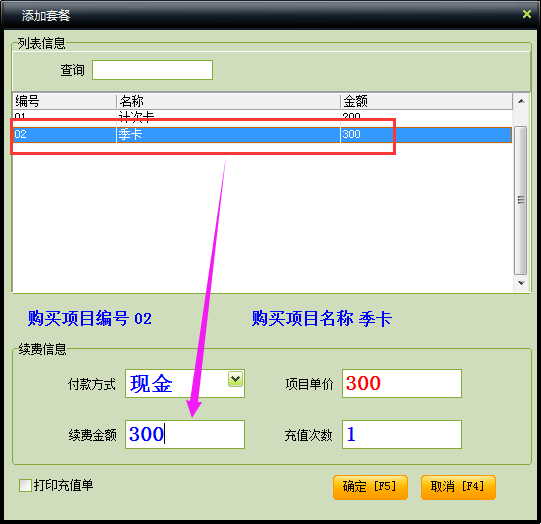Click the 续费金额 input field
Screen dimensions: 541x524
tap(185, 434)
